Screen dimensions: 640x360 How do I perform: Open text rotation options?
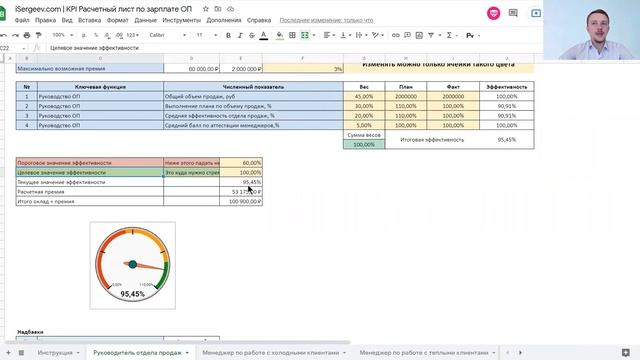click(x=378, y=36)
